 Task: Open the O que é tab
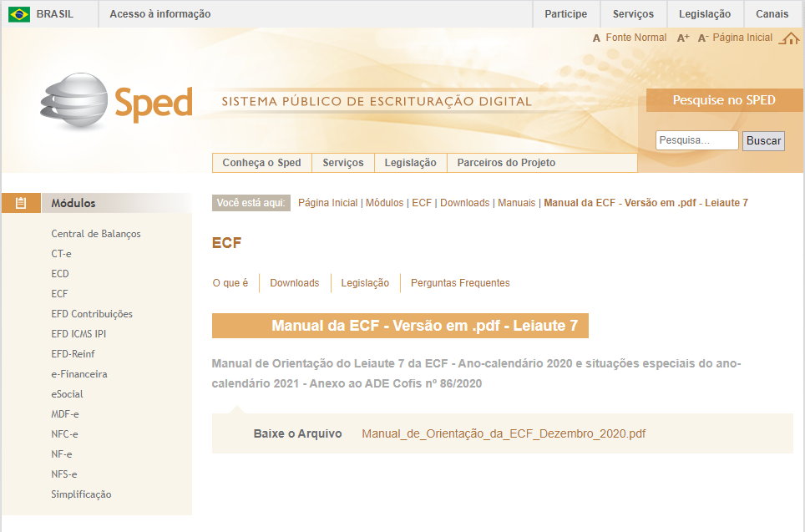[x=230, y=283]
